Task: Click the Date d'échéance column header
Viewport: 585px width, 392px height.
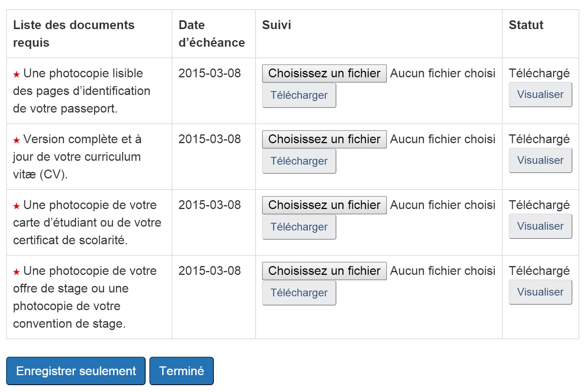Action: click(x=211, y=34)
